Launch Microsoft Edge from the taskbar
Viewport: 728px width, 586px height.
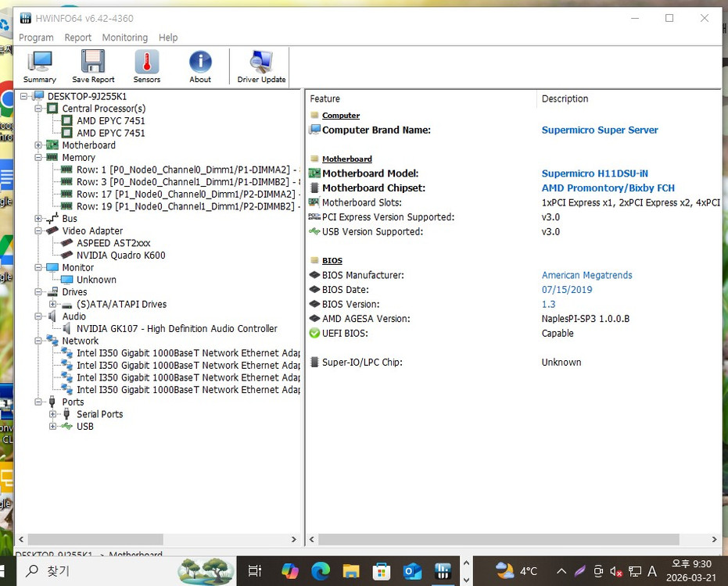321,571
